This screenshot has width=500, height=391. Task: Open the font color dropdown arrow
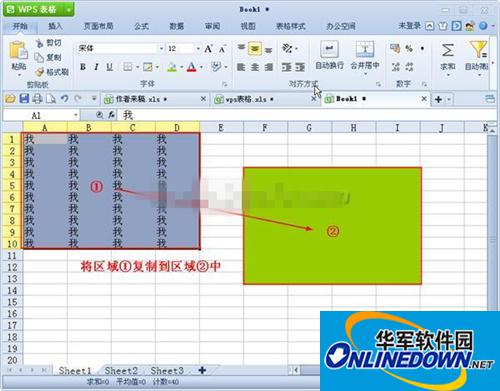[201, 67]
